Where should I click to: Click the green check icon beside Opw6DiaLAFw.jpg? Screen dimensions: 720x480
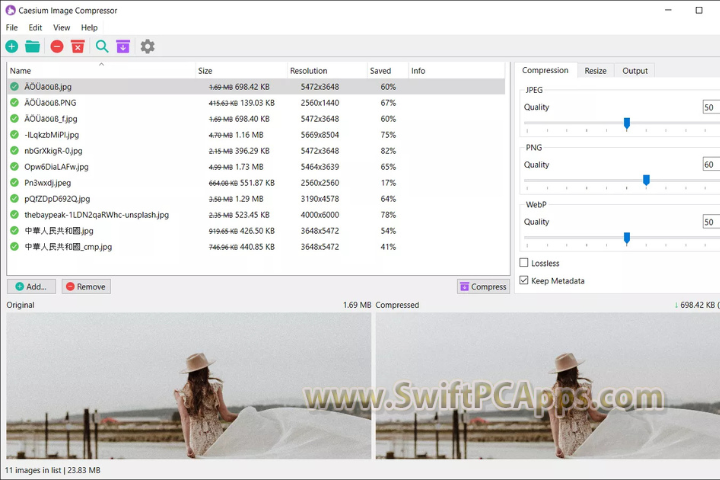click(15, 166)
